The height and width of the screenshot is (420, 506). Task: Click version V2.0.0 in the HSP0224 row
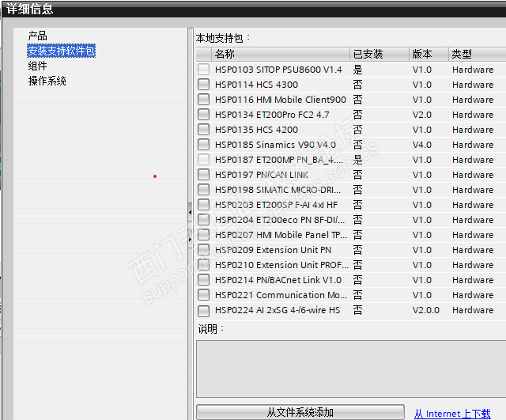pyautogui.click(x=425, y=310)
